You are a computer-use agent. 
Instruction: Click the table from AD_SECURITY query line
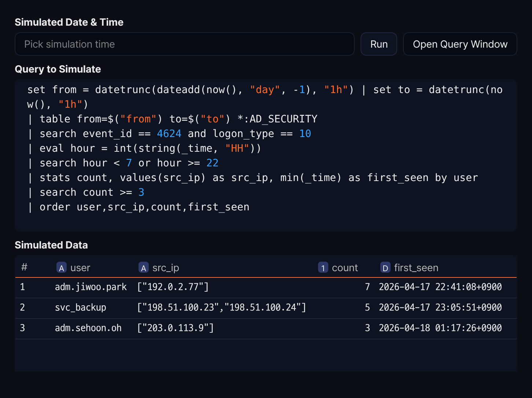173,119
